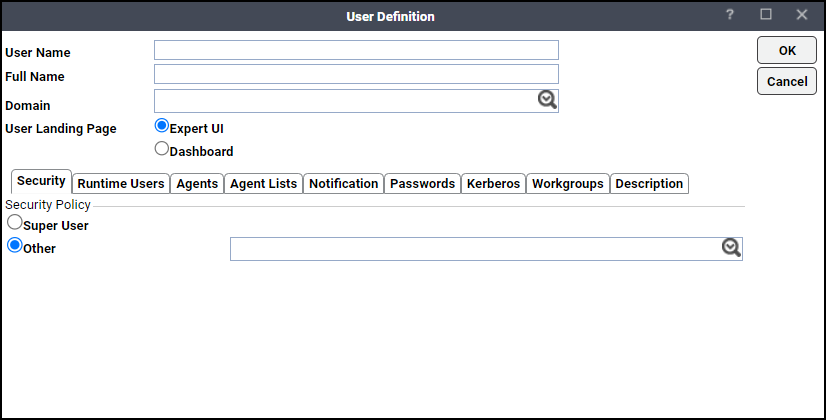Switch to the Notification tab
Image resolution: width=826 pixels, height=420 pixels.
(343, 183)
